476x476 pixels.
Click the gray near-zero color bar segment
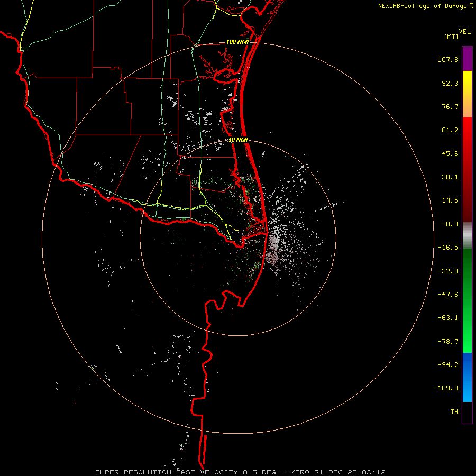coord(467,235)
